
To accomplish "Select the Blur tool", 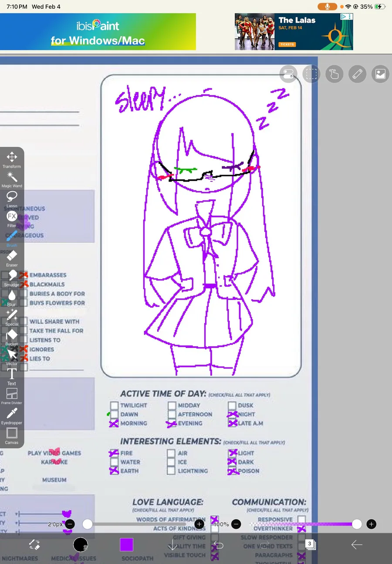I will (x=12, y=298).
